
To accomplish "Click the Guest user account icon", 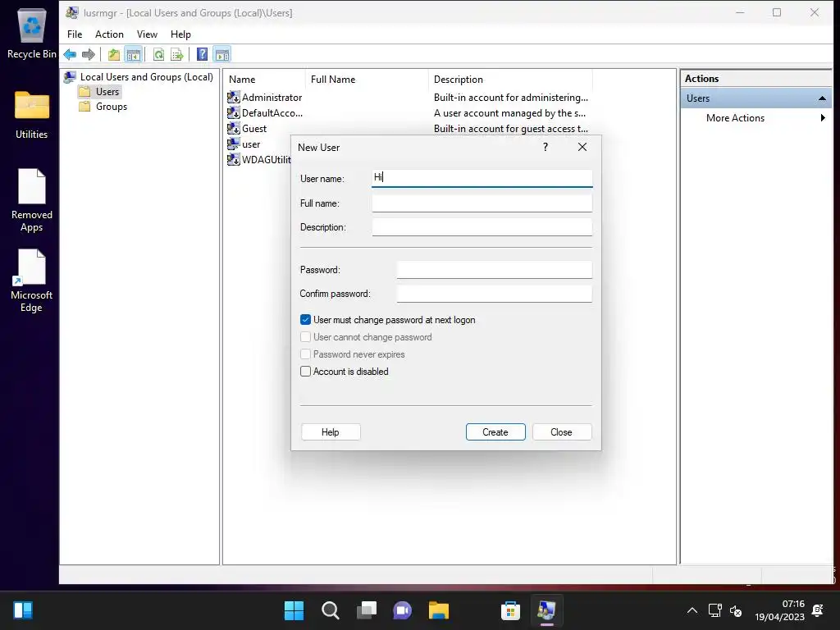I will click(233, 128).
